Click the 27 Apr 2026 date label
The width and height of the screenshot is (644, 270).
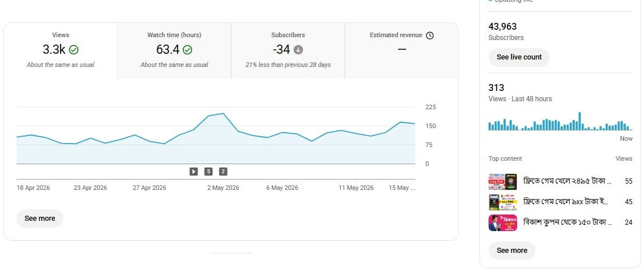(150, 188)
